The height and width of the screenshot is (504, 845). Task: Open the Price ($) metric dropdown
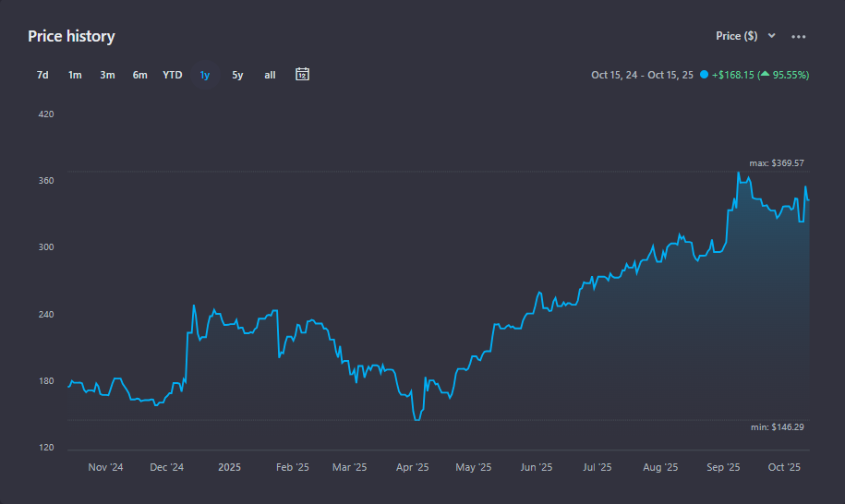tap(737, 36)
